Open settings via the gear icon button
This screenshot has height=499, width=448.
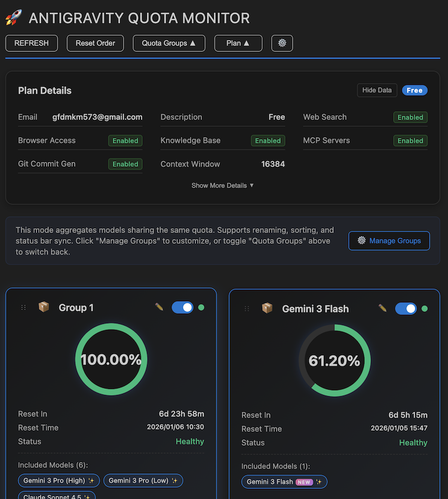282,43
